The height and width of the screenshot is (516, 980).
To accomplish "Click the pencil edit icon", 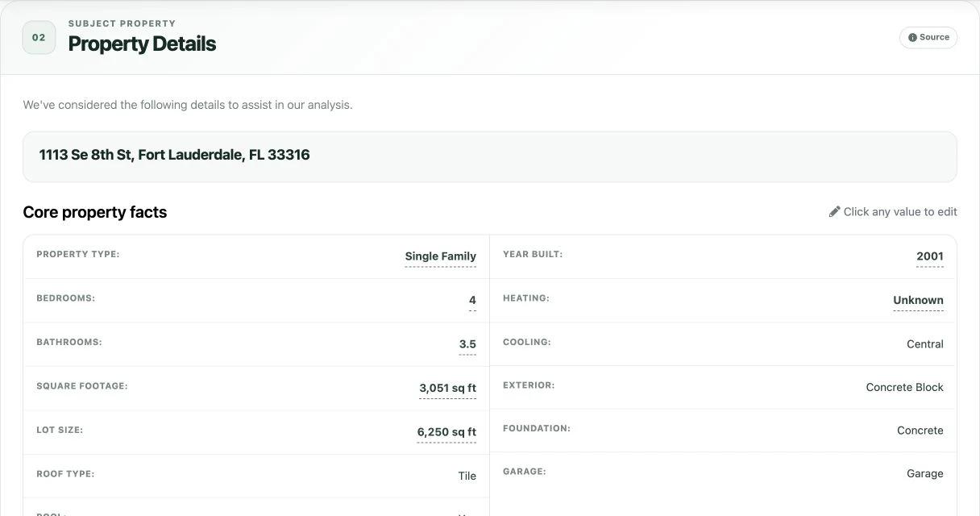I will (834, 212).
